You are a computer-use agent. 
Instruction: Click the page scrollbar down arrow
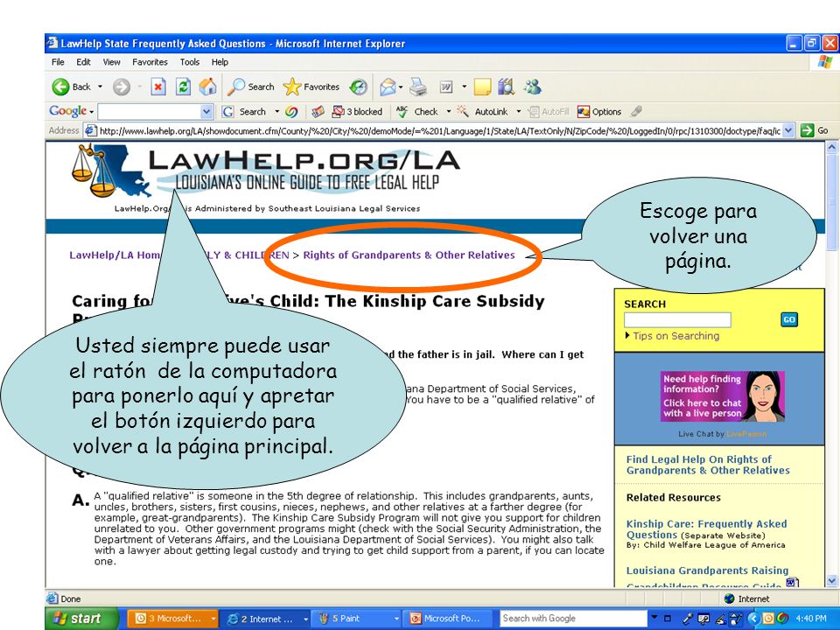[x=831, y=580]
